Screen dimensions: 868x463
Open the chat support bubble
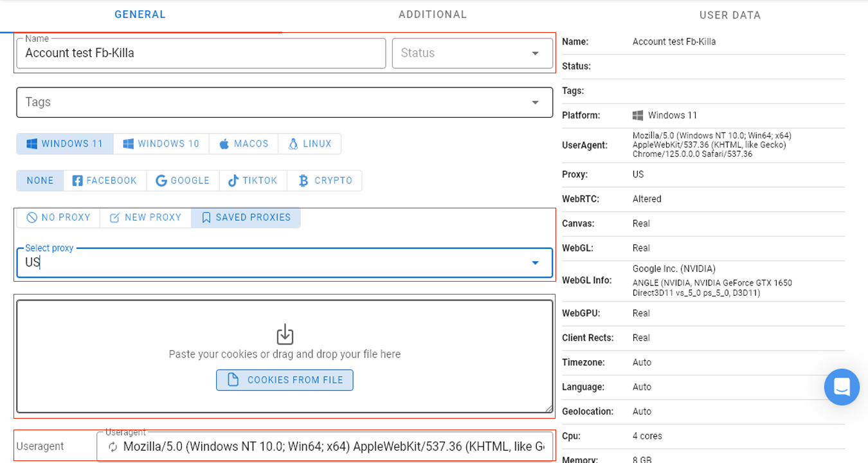click(x=842, y=386)
